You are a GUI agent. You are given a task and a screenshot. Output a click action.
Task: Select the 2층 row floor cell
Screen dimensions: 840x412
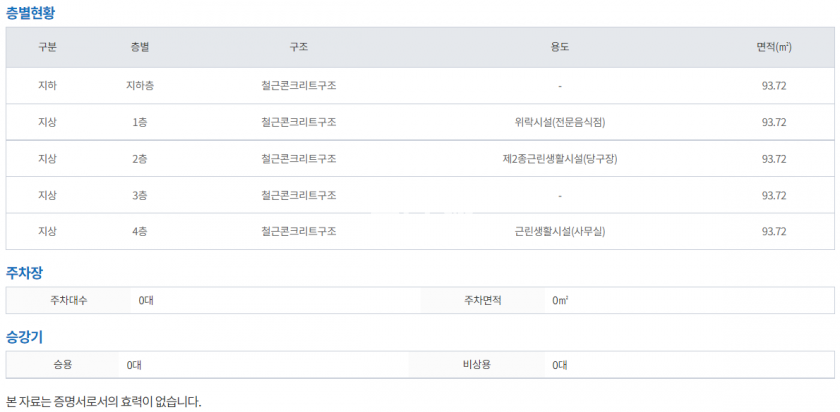coord(140,159)
